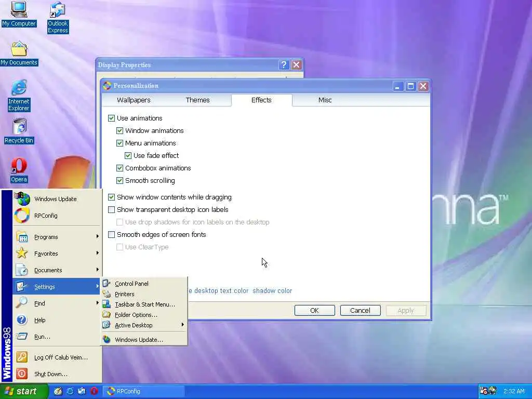Expand the Favorites submenu arrow
The image size is (532, 399).
click(97, 253)
